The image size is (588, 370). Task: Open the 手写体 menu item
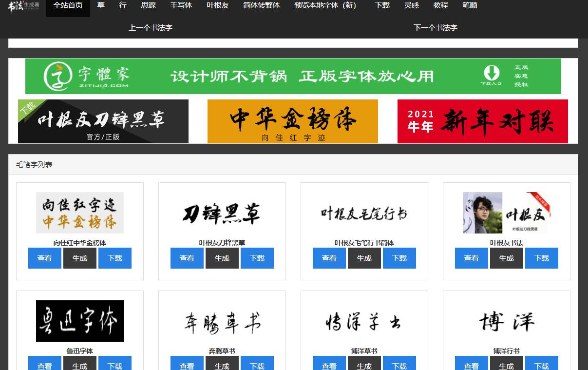point(181,6)
